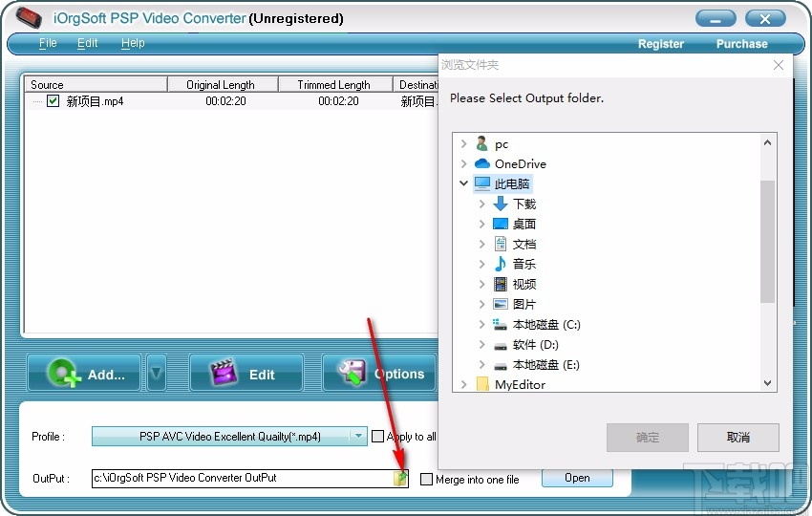
Task: Expand the 桌面 folder node
Action: click(x=481, y=224)
